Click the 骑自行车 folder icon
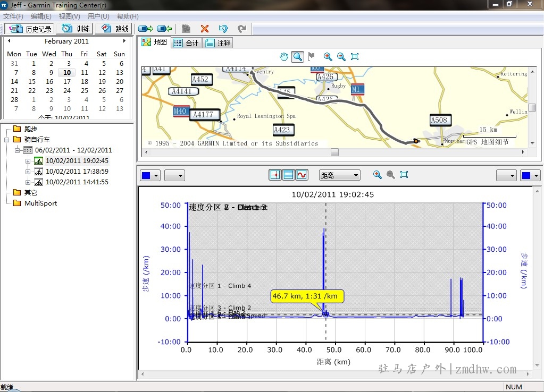The width and height of the screenshot is (544, 392). click(17, 139)
